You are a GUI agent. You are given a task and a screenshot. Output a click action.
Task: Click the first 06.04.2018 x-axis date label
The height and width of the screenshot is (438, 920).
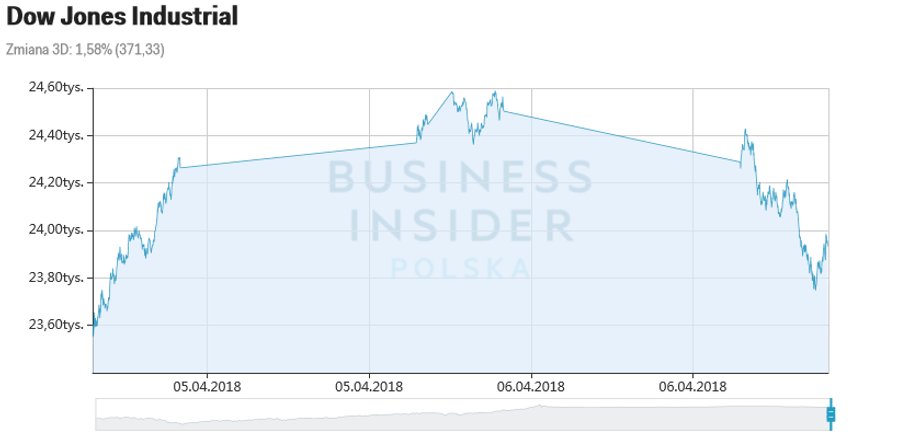[x=531, y=387]
